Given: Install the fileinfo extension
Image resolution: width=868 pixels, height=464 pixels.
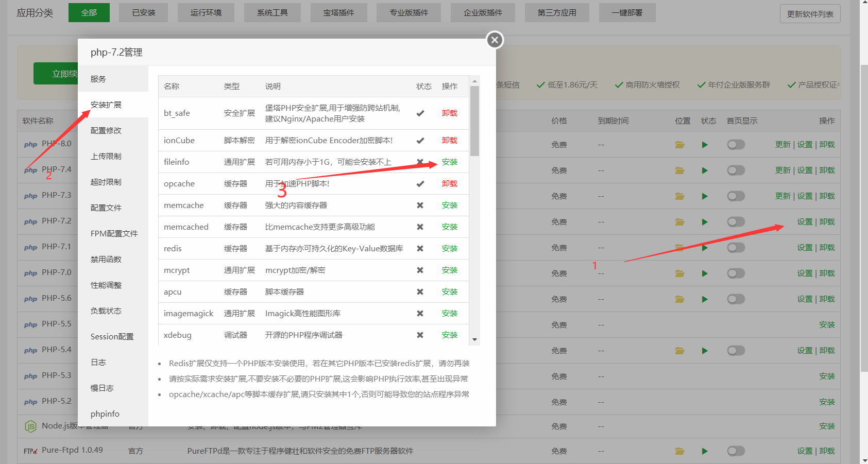Looking at the screenshot, I should click(x=449, y=162).
